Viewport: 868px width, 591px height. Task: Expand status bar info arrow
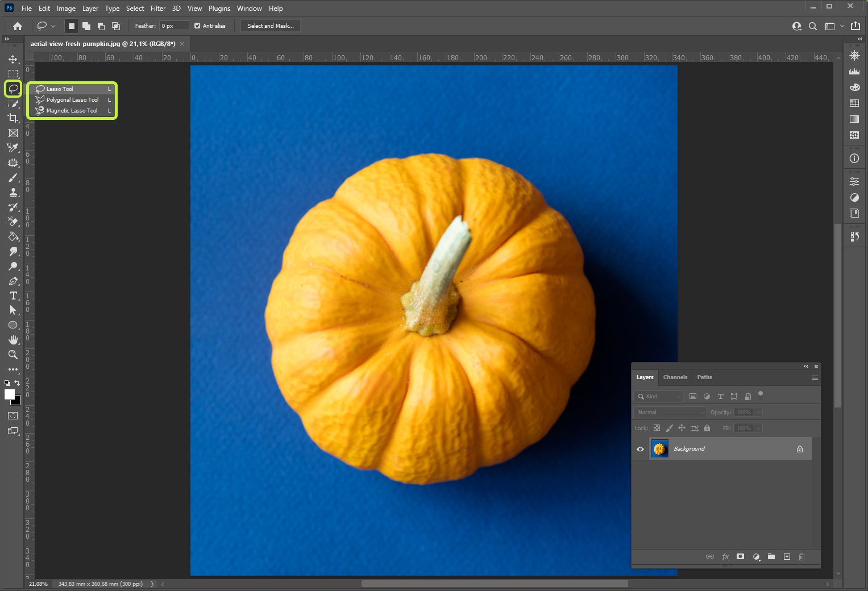[x=152, y=584]
